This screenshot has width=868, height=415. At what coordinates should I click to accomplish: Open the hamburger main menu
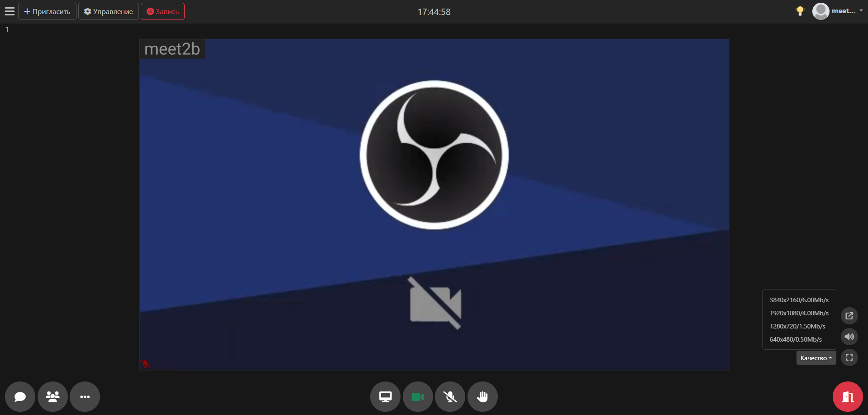coord(10,11)
